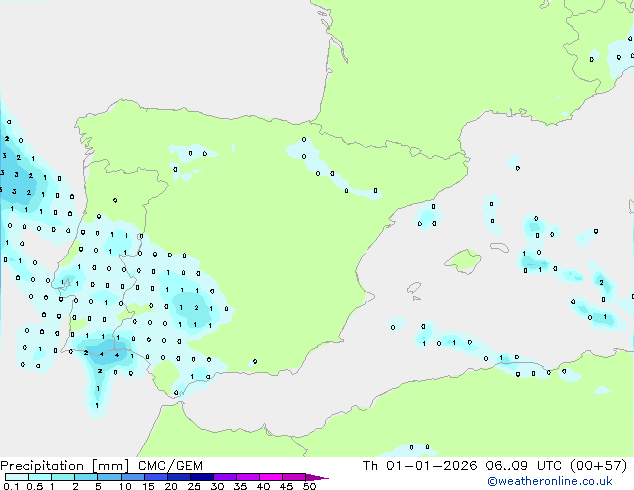Image resolution: width=634 pixels, height=490 pixels.
Task: Click Mallorca island on the map
Action: click(462, 261)
